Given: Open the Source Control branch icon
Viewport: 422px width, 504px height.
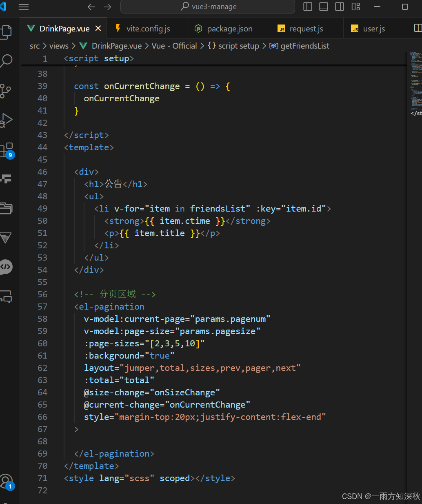Looking at the screenshot, I should pos(6,91).
